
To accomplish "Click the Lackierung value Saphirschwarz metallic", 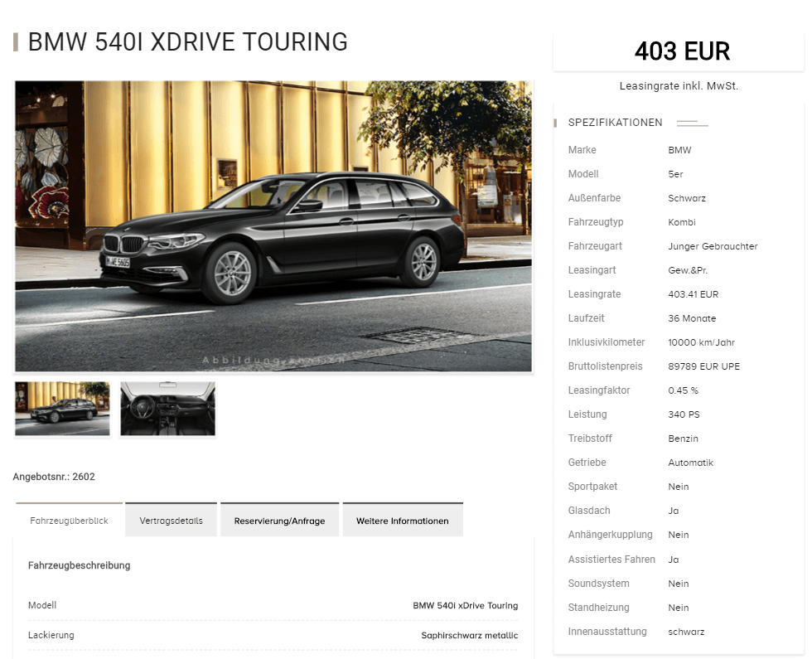I will (x=469, y=635).
